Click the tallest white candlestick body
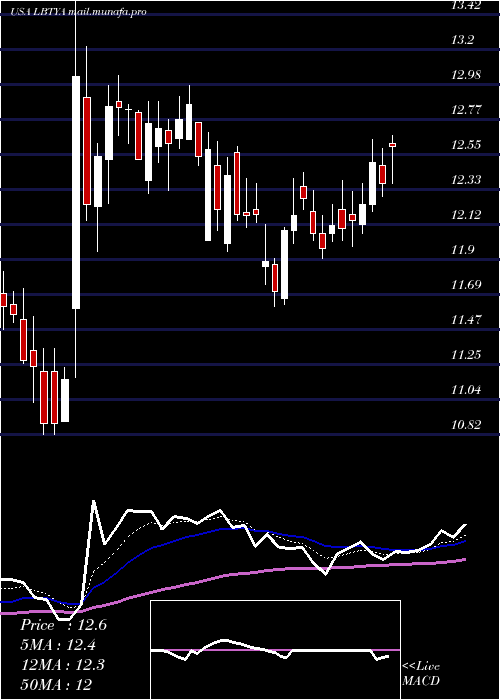This screenshot has height=700, width=500. (76, 192)
